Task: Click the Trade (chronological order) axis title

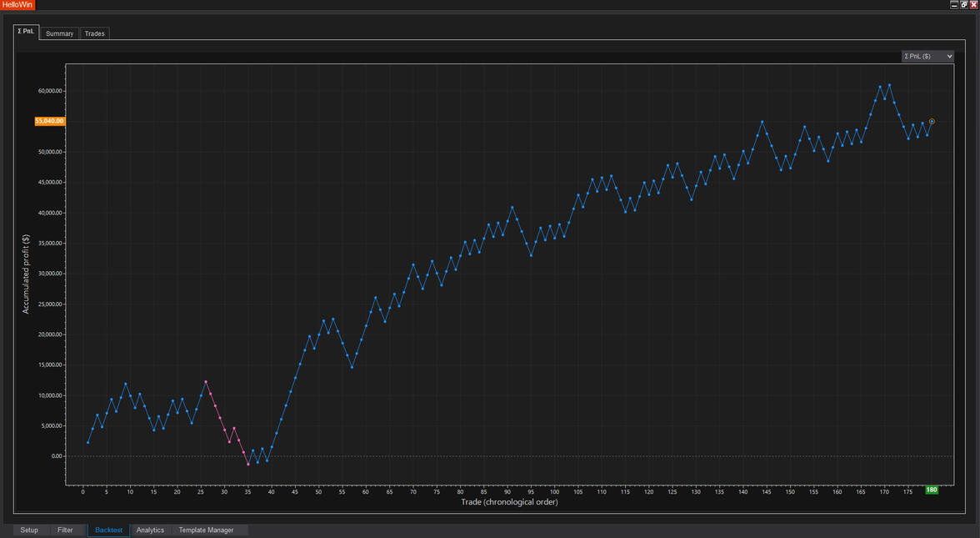Action: [x=509, y=502]
